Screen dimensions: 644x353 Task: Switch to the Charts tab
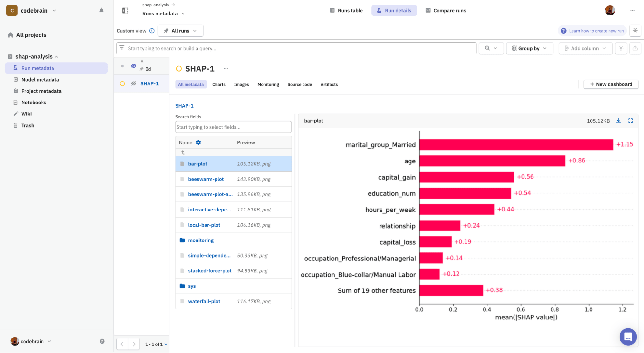(x=218, y=84)
